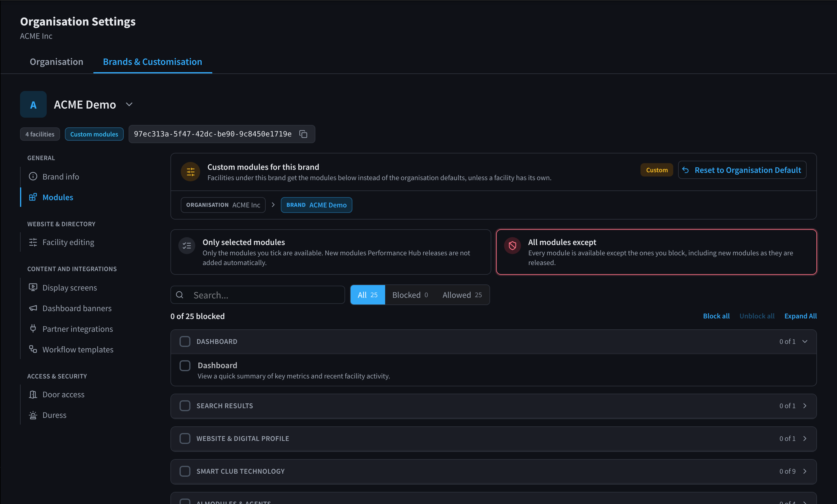Copy the brand ID to clipboard
This screenshot has height=504, width=837.
303,134
